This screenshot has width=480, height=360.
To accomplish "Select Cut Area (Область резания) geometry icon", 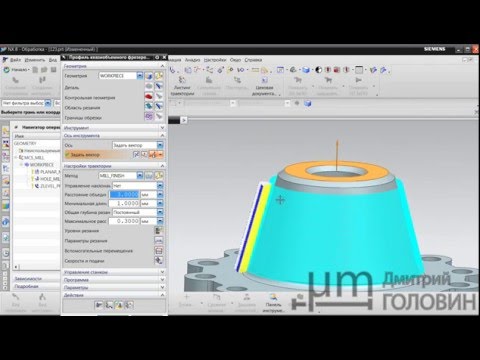I will point(149,107).
